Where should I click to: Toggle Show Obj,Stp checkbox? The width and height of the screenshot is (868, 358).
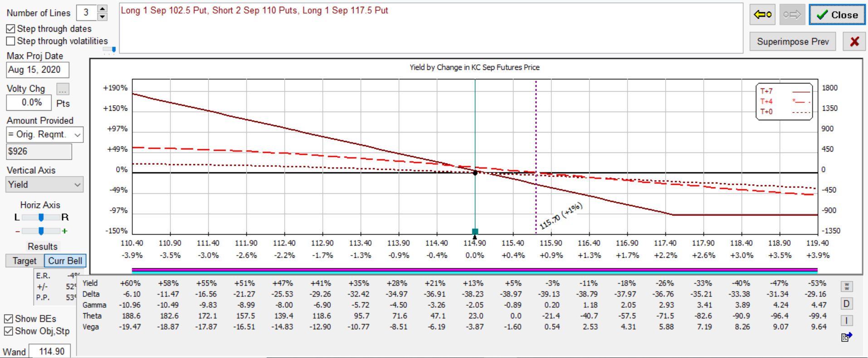click(8, 331)
